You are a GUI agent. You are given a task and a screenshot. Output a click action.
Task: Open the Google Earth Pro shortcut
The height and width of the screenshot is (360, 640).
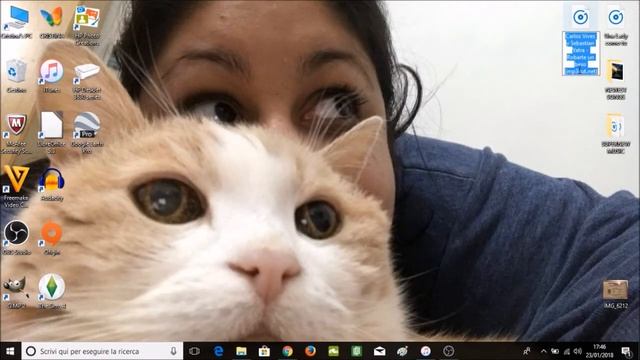[87, 133]
